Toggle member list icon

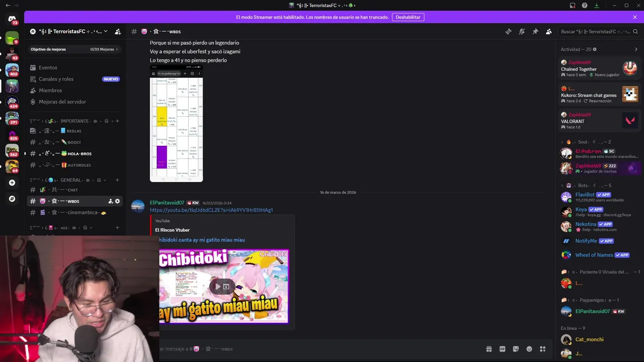pyautogui.click(x=549, y=31)
